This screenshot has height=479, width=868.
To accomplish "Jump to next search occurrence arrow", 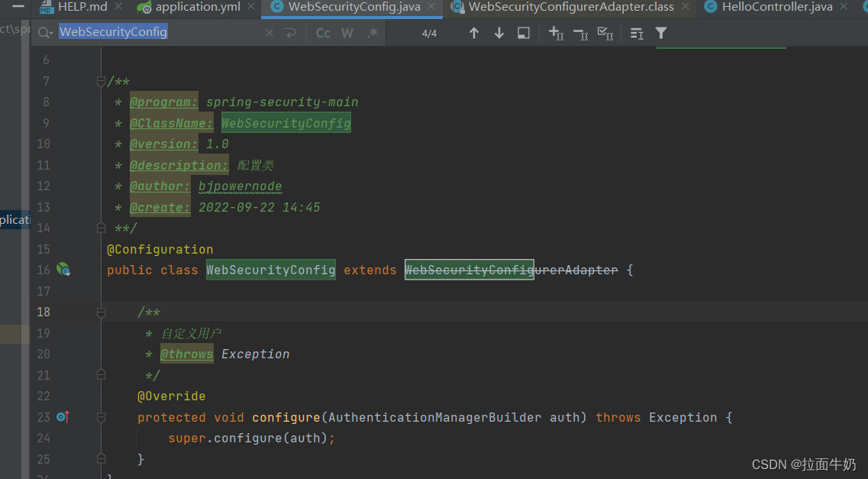I will (x=499, y=33).
